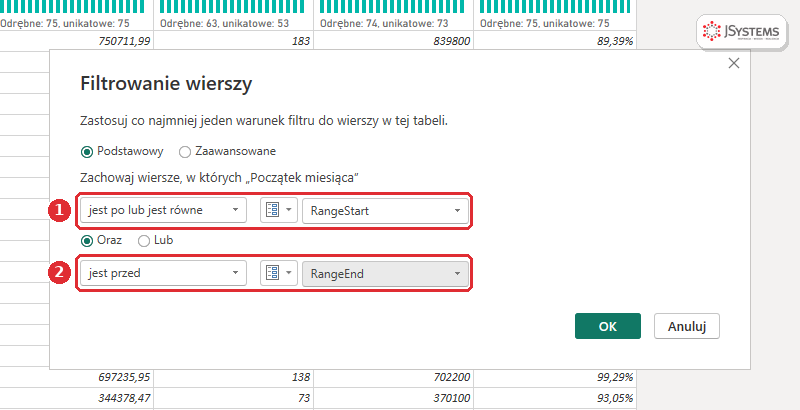
Task: Click the cell with value 73
Action: click(x=234, y=398)
